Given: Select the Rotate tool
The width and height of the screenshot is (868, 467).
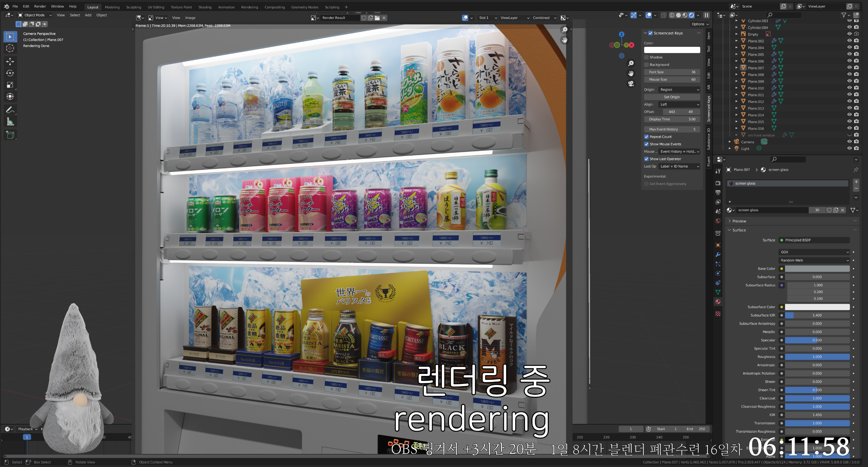Looking at the screenshot, I should pos(10,73).
